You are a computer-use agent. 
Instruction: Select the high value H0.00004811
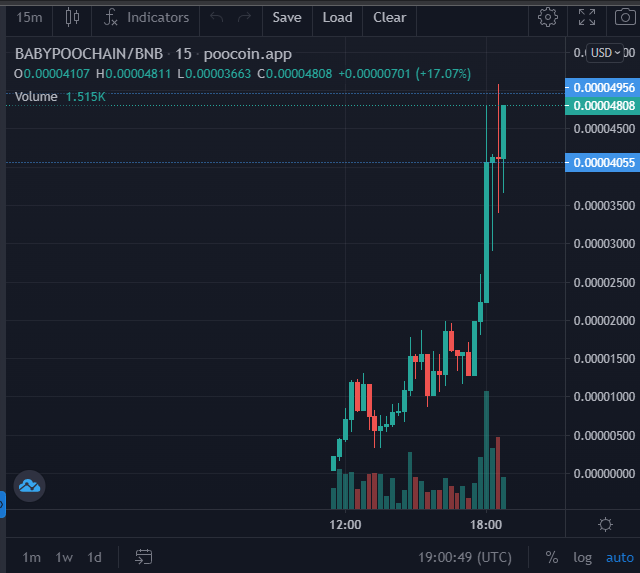click(x=133, y=74)
